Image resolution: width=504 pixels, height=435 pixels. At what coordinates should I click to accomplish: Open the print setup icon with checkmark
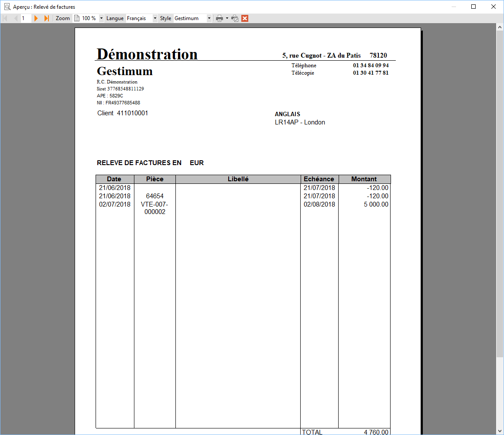click(x=235, y=18)
